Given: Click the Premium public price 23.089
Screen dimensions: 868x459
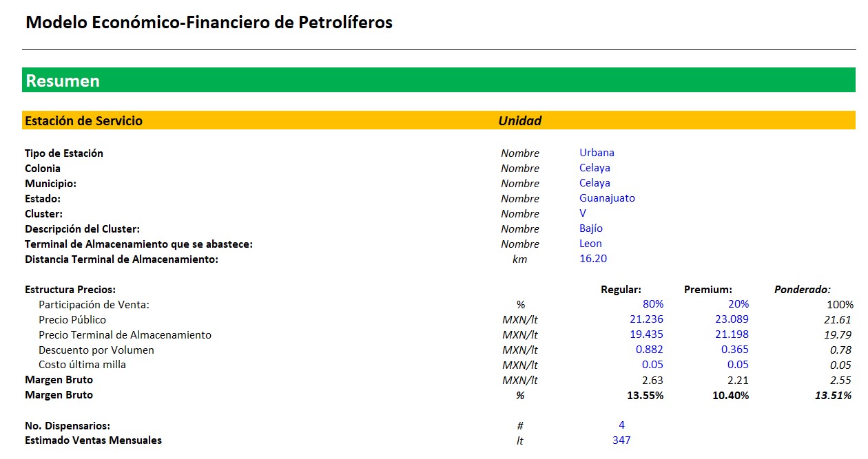Looking at the screenshot, I should [732, 319].
